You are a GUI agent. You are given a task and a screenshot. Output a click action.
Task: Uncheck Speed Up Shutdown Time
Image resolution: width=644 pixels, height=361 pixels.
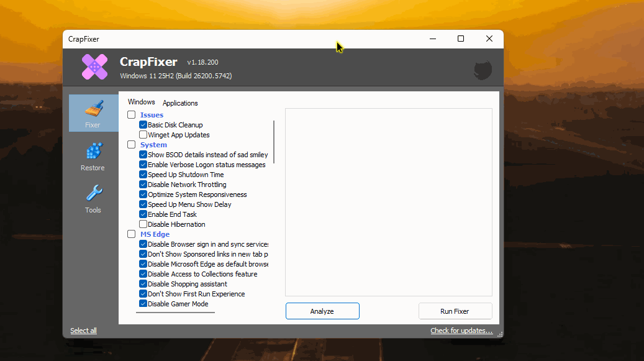(x=143, y=175)
